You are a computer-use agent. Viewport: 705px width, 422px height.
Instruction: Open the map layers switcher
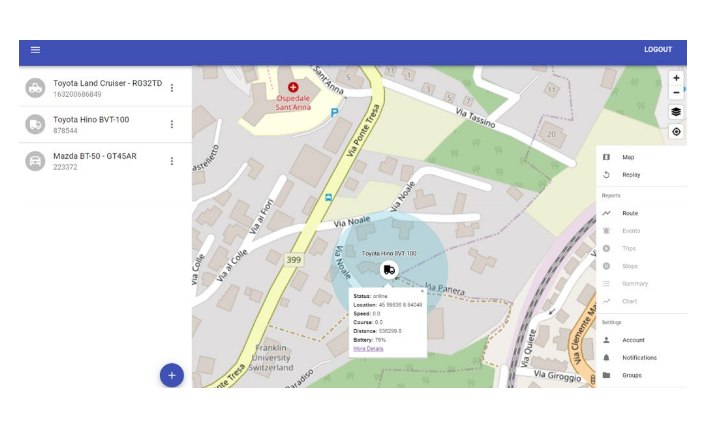676,112
